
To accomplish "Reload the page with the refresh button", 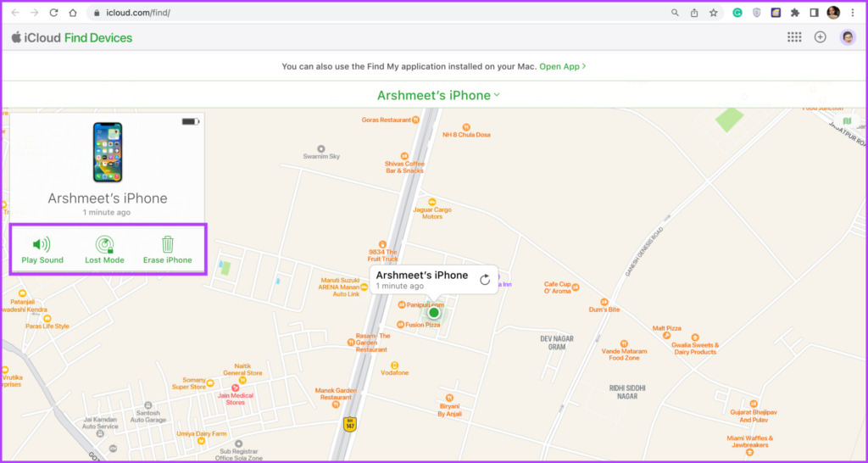I will pyautogui.click(x=53, y=13).
